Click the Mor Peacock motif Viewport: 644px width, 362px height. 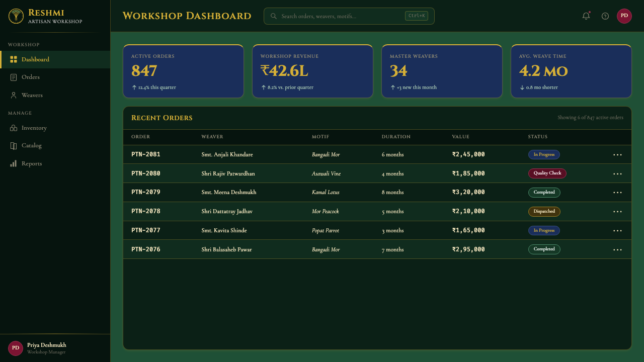pyautogui.click(x=326, y=212)
